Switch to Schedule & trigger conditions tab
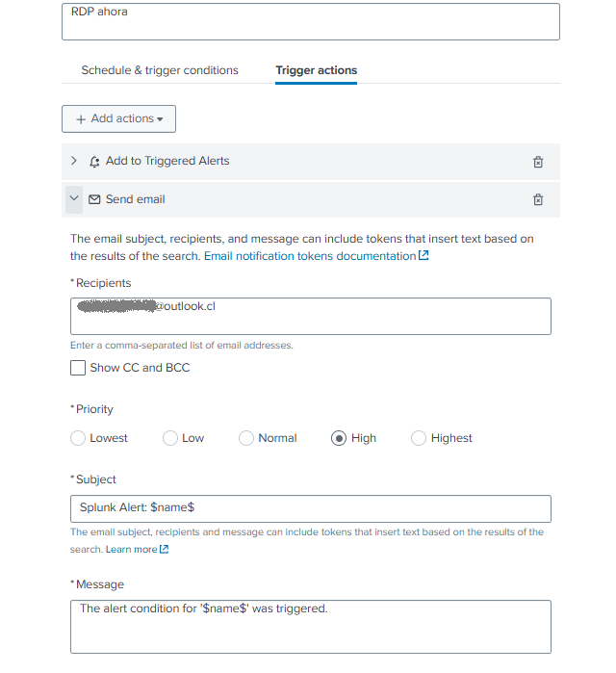 tap(160, 70)
